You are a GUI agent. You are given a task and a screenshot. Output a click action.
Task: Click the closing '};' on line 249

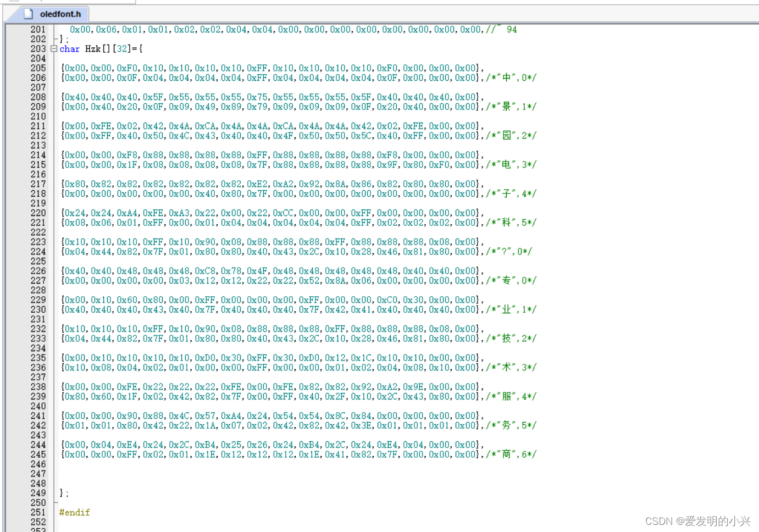point(64,494)
